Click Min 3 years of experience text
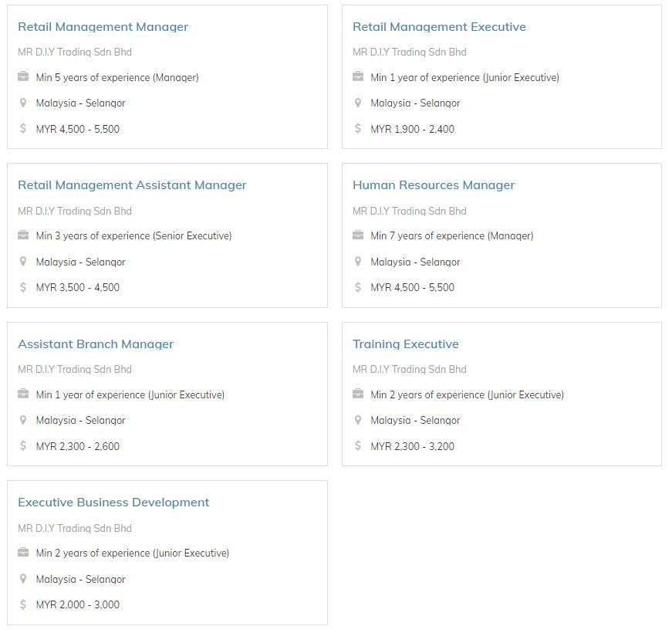The height and width of the screenshot is (633, 672). pos(133,236)
